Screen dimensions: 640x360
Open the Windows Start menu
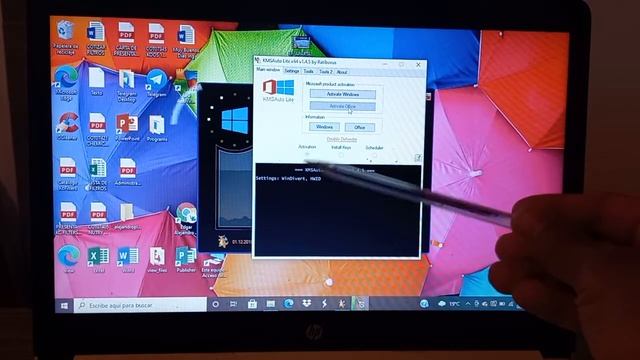64,305
